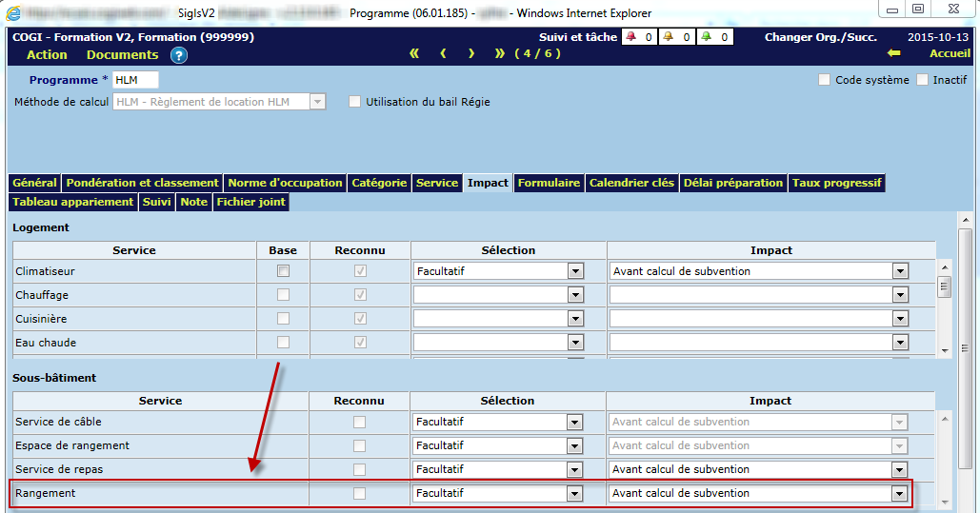Click the red bell task alert icon

tap(630, 37)
